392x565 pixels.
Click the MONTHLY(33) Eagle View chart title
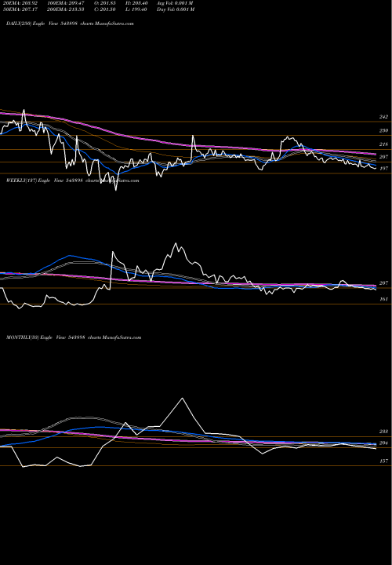(74, 337)
